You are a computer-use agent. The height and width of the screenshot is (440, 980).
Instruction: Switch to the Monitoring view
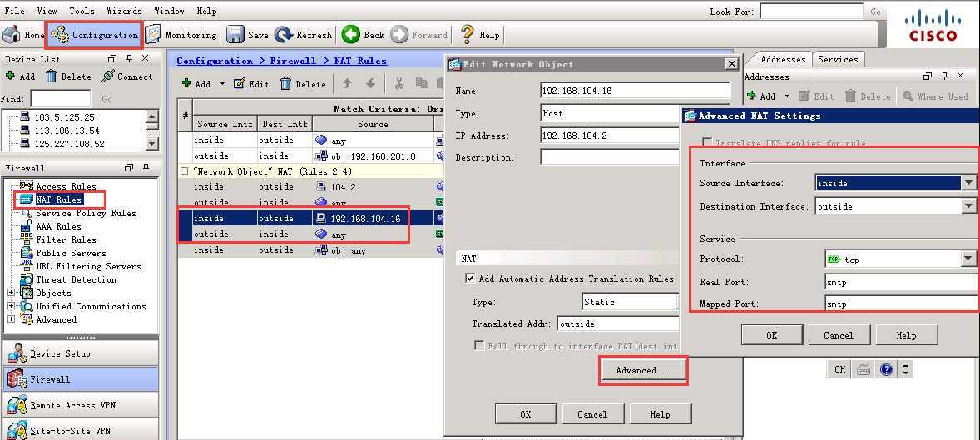click(x=181, y=35)
